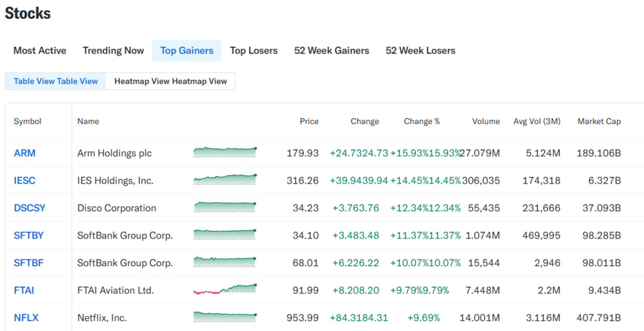Viewport: 644px width, 331px height.
Task: Switch to Trending Now tab
Action: (x=113, y=50)
